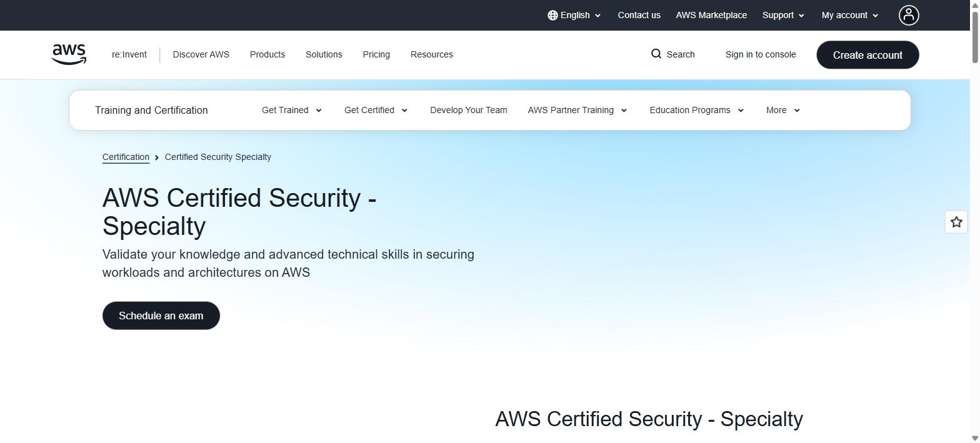Click the main AWS Certified Security heading

pyautogui.click(x=239, y=212)
